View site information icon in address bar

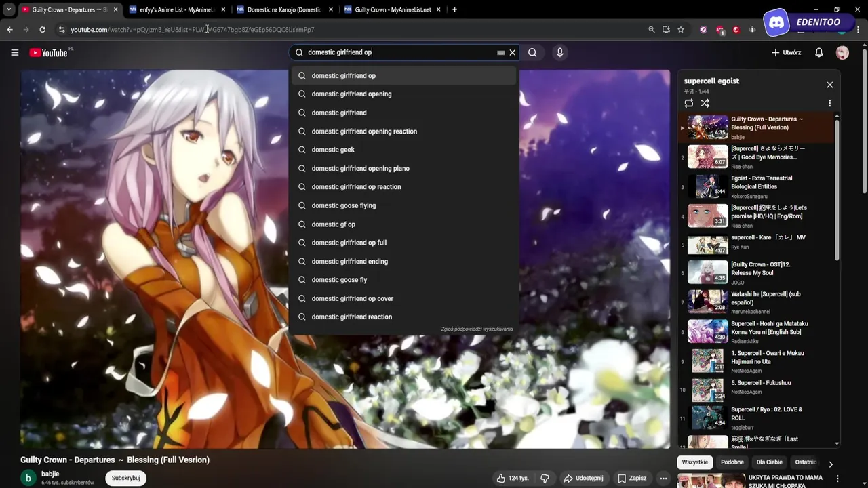pyautogui.click(x=62, y=29)
